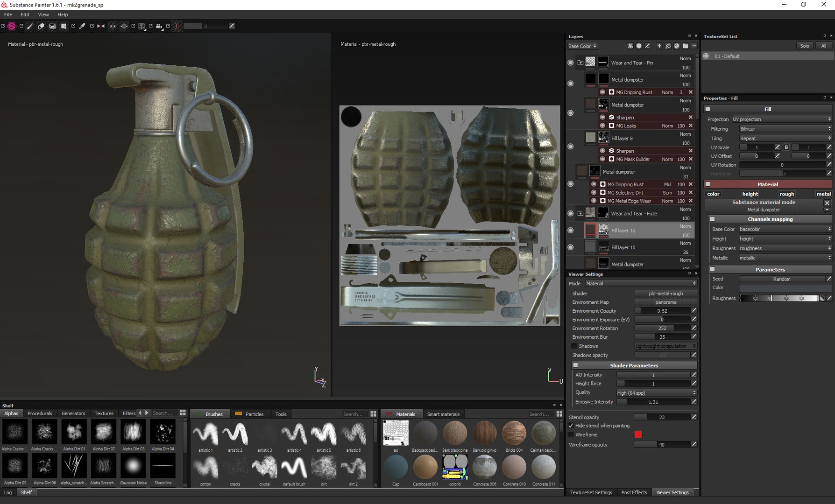835x504 pixels.
Task: Select the Eraser tool in toolbar
Action: 41,26
